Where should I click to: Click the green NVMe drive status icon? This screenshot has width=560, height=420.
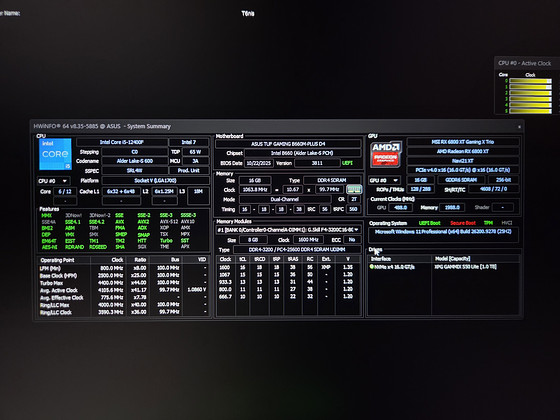[371, 267]
